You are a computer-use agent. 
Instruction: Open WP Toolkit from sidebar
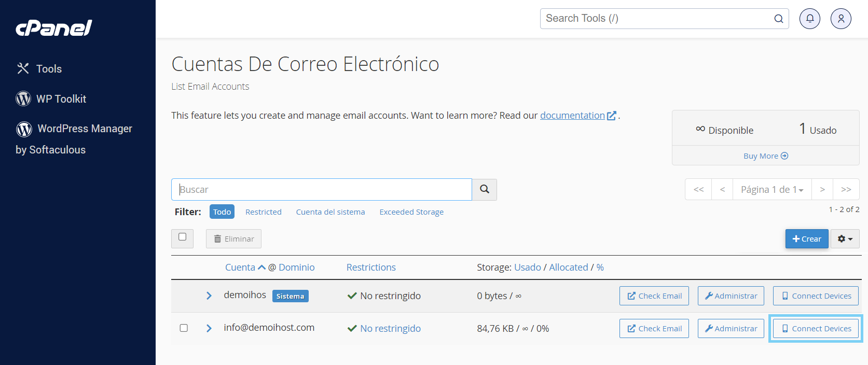pos(61,99)
